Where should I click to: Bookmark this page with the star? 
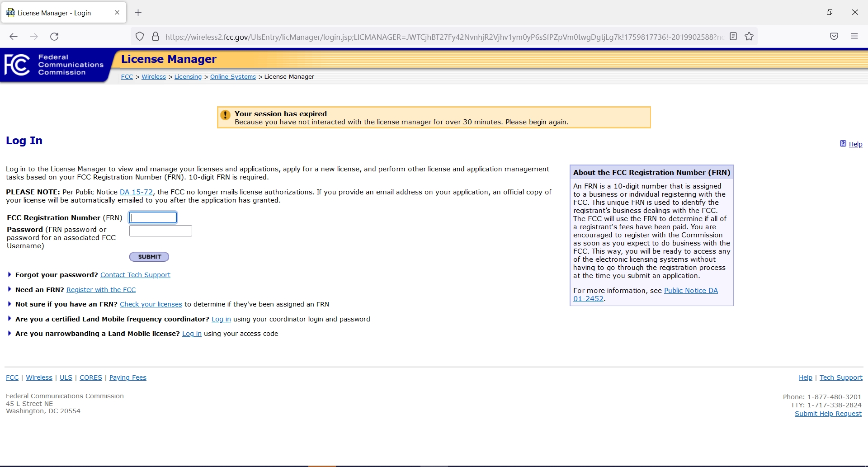[x=749, y=36]
